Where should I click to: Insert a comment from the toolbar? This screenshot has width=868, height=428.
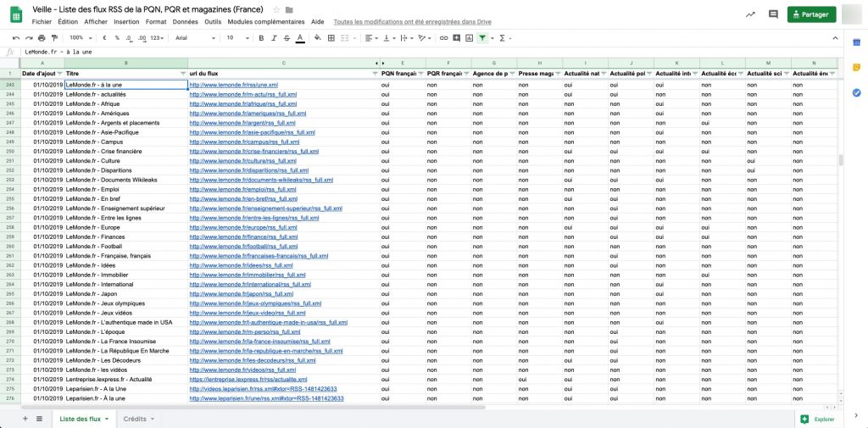[456, 38]
